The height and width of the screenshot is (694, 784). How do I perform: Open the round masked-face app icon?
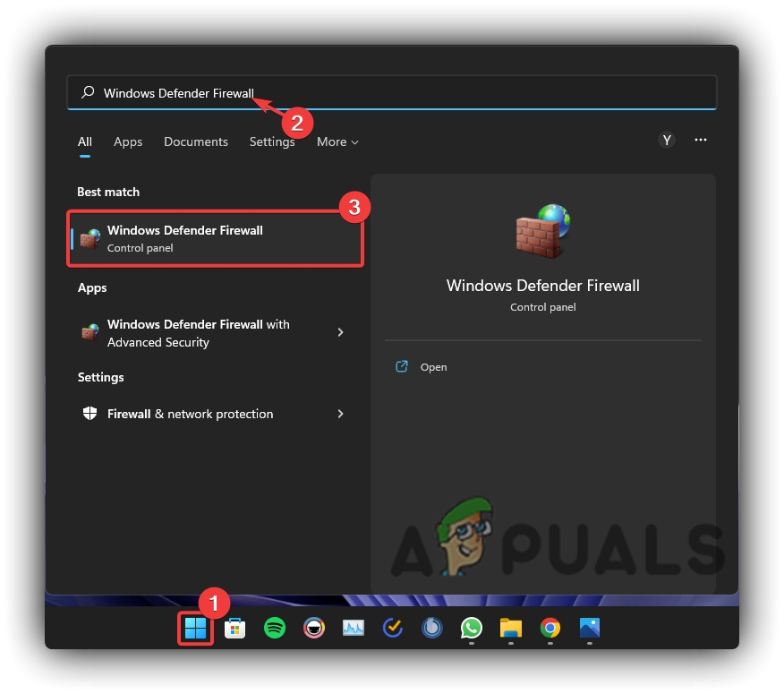tap(314, 628)
